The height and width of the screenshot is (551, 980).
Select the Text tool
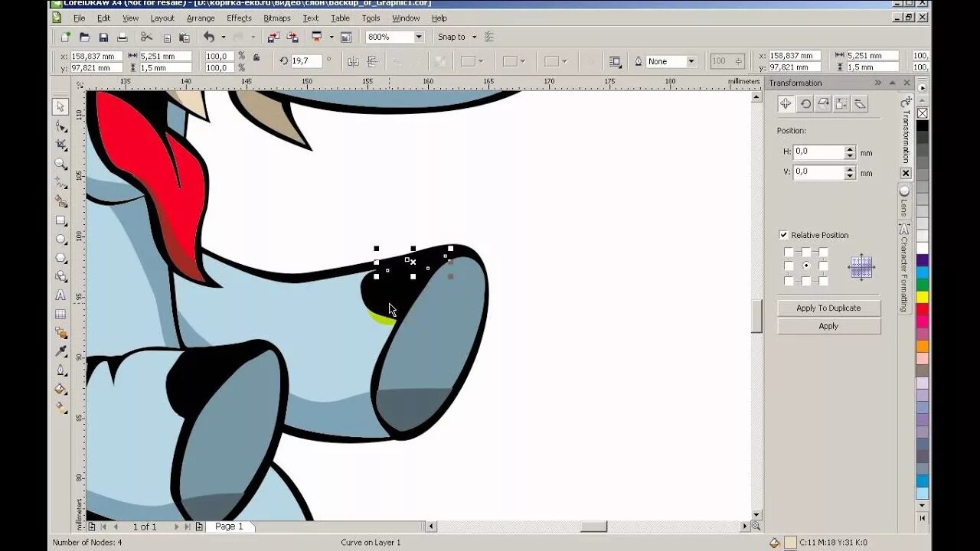[60, 295]
